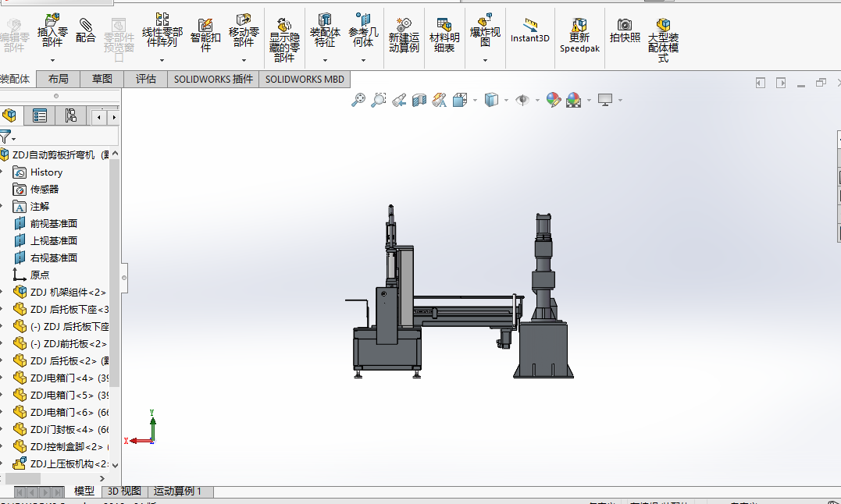Click Previous View icon in view toolbar
Image resolution: width=841 pixels, height=504 pixels.
click(x=398, y=100)
